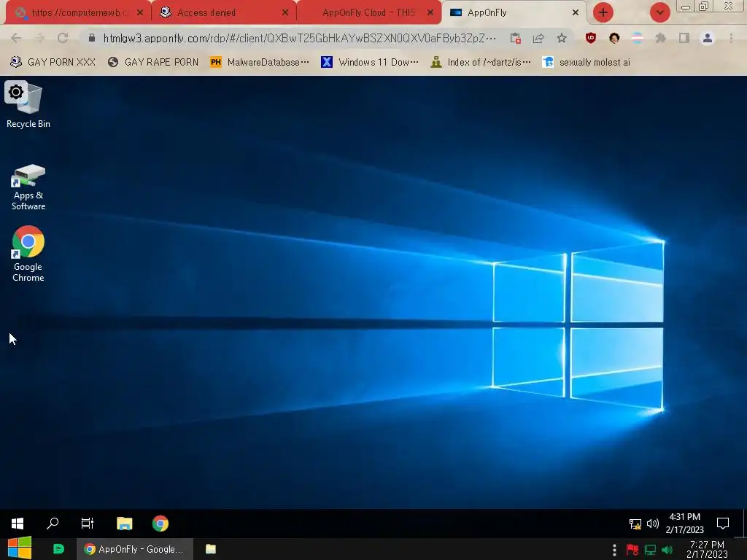Click the red flag host tray icon
Image resolution: width=747 pixels, height=560 pixels.
point(632,550)
